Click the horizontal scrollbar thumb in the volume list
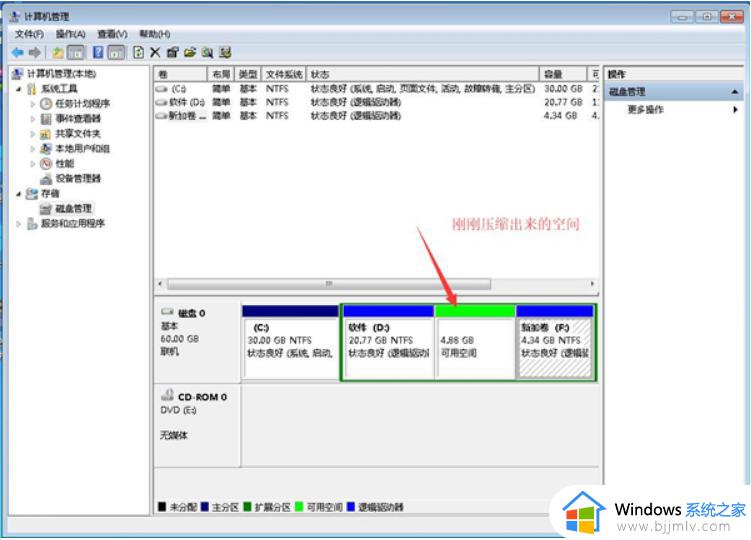The height and width of the screenshot is (540, 751). 329,284
